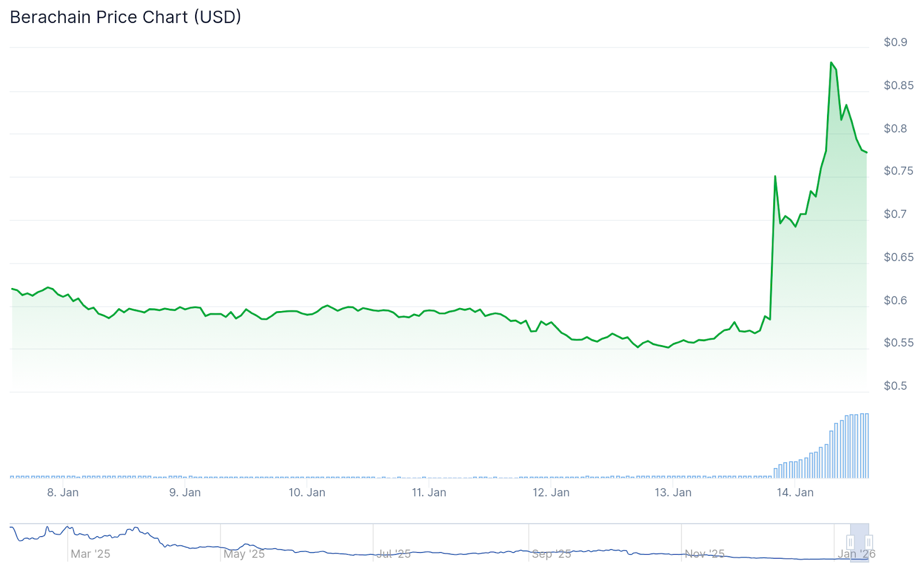Image resolution: width=924 pixels, height=576 pixels.
Task: Click the 9. Jan date label
Action: (185, 493)
